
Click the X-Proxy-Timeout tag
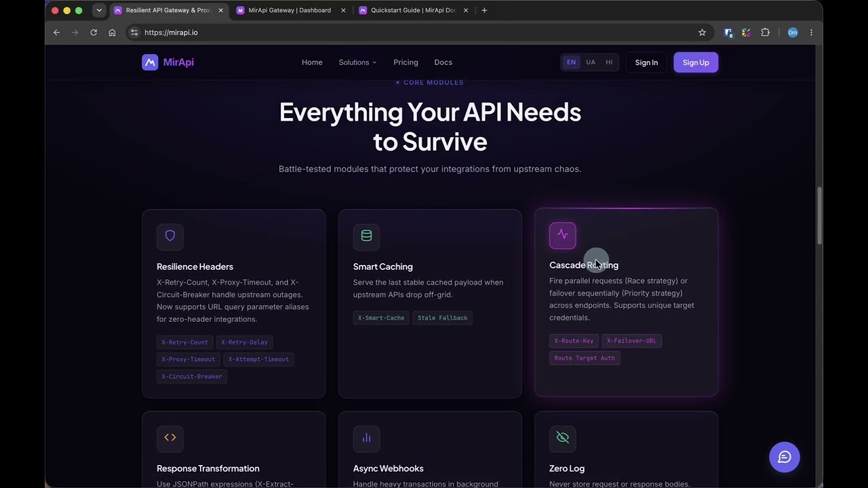coord(188,359)
